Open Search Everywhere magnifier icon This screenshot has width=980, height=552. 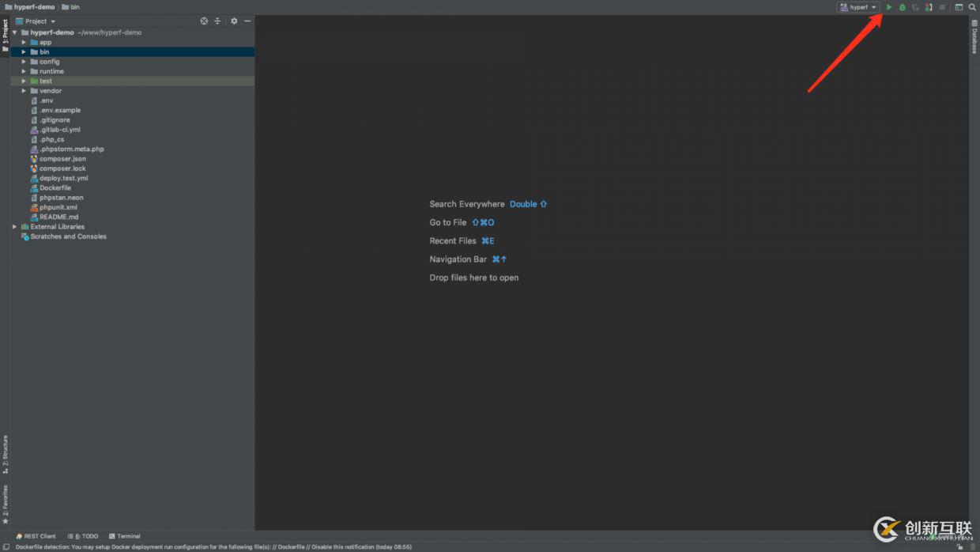[972, 7]
